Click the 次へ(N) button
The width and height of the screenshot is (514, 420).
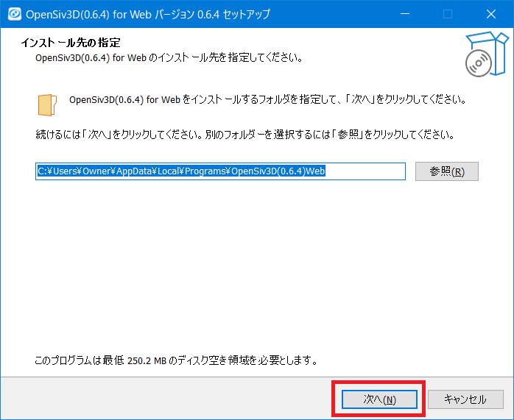pos(379,399)
